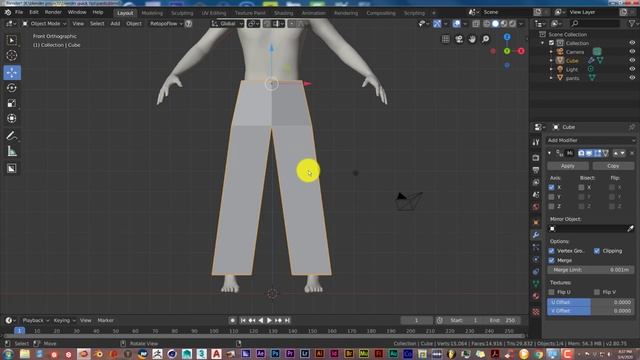This screenshot has width=640, height=360.
Task: Click the zoom view magnifier icon
Action: coord(485,39)
